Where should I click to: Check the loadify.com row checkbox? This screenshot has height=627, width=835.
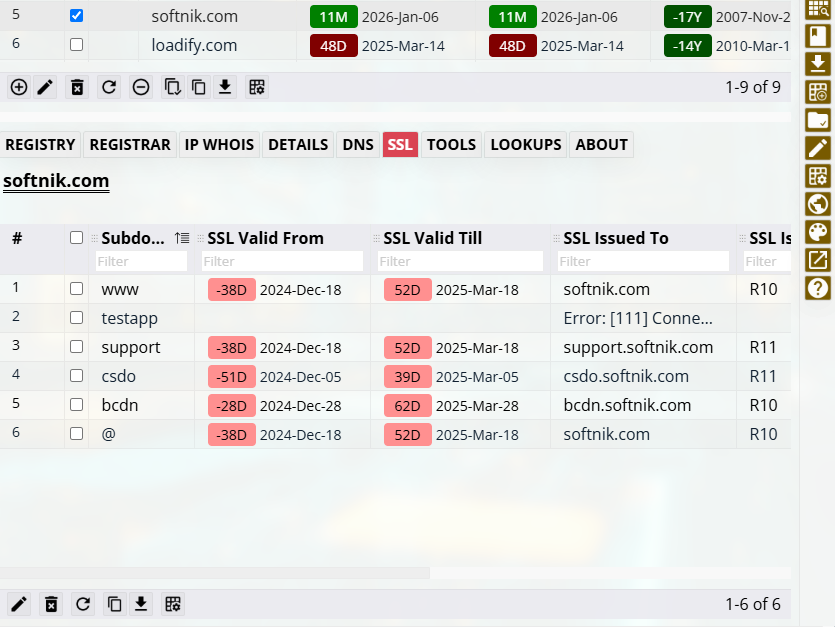77,44
